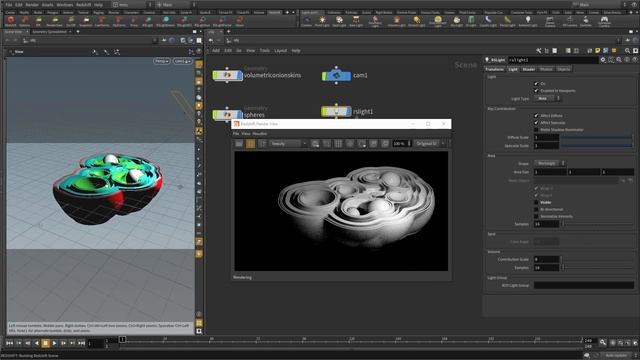The height and width of the screenshot is (360, 640).
Task: Click the Switcher shelf tool
Action: click(586, 21)
